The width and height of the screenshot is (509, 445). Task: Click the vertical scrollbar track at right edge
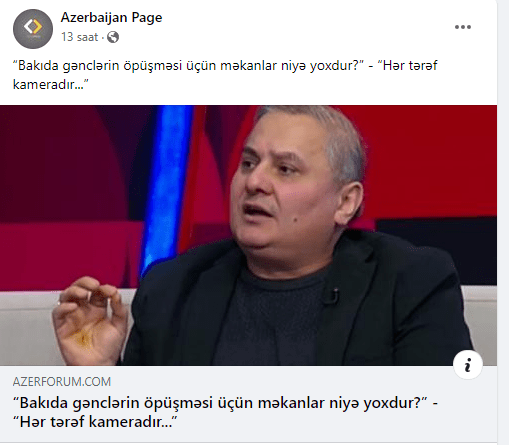[x=503, y=222]
